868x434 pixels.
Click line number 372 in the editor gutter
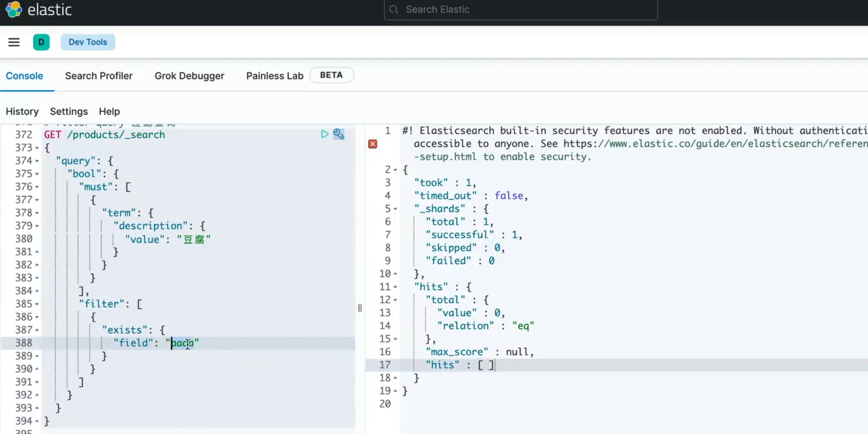24,135
